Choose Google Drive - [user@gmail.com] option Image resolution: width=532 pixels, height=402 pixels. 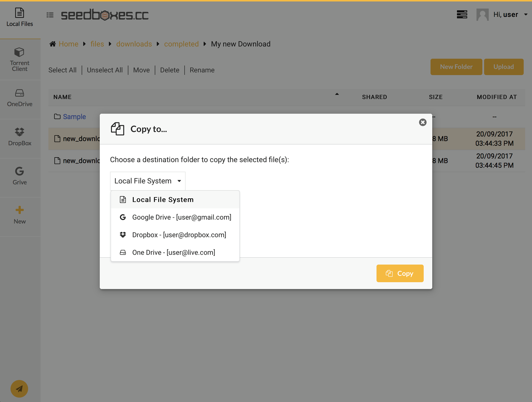coord(175,217)
